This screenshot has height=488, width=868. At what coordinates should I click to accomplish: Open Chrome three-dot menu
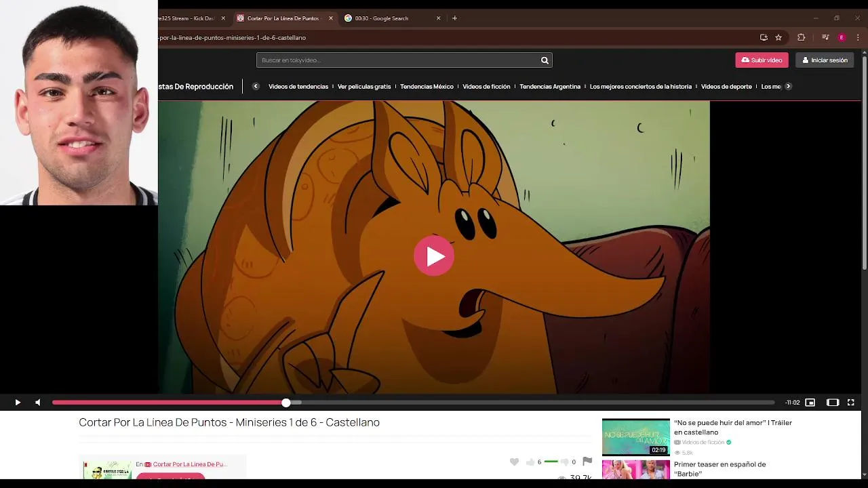pos(859,38)
